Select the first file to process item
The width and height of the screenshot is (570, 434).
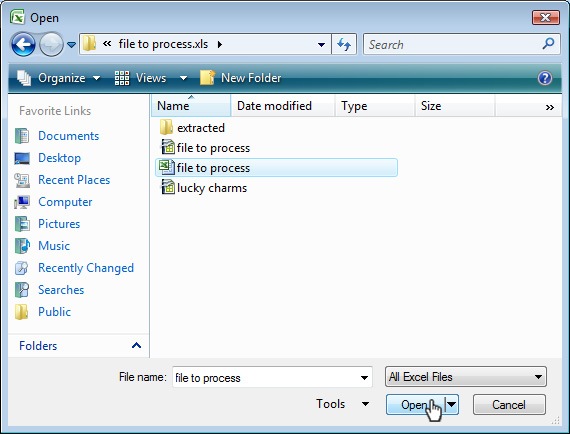[x=213, y=148]
